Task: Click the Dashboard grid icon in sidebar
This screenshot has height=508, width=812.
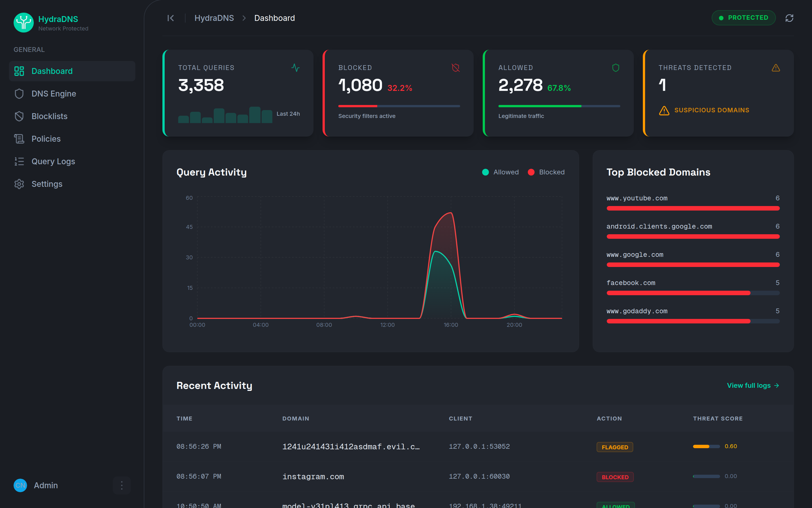Action: click(19, 71)
